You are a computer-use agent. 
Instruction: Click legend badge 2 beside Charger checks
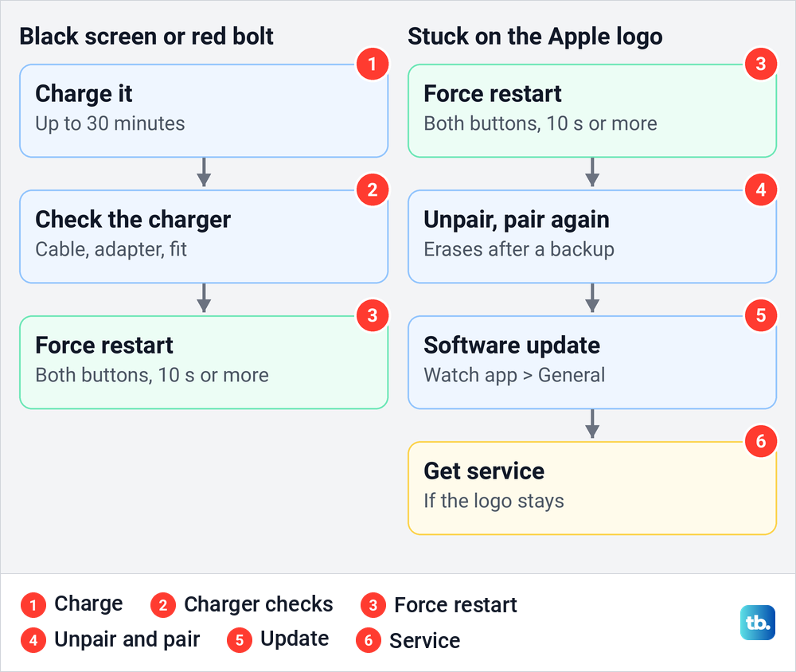[163, 605]
